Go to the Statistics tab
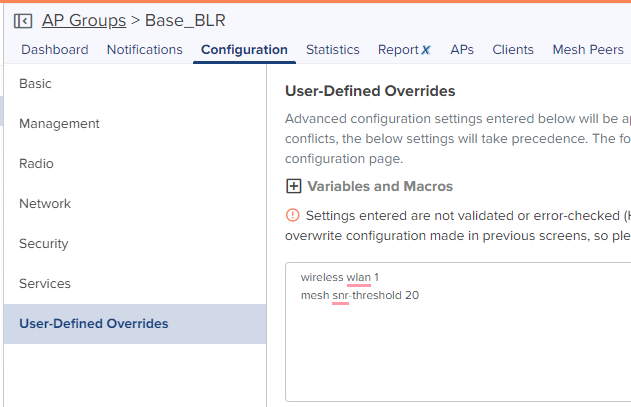This screenshot has width=631, height=407. [332, 50]
